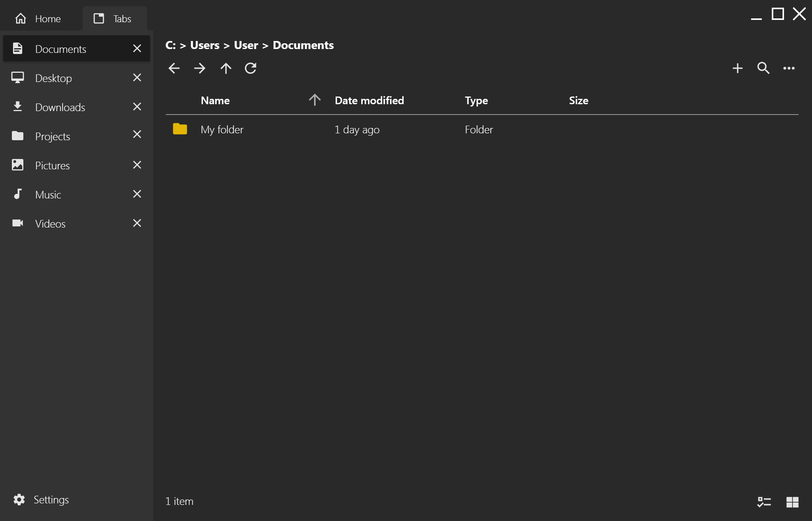Maximize the application window
Screen dimensions: 812x521
tap(778, 14)
